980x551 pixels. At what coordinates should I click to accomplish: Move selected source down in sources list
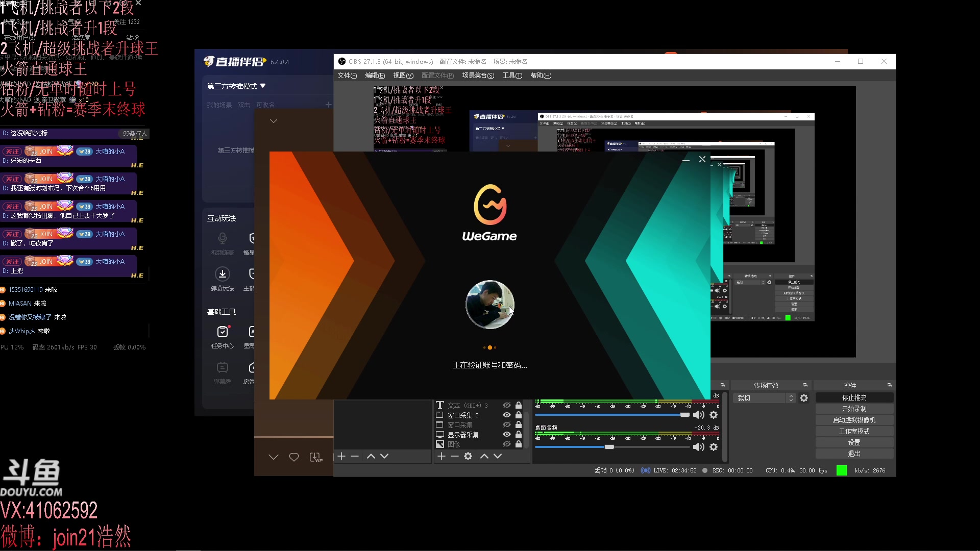pyautogui.click(x=498, y=456)
